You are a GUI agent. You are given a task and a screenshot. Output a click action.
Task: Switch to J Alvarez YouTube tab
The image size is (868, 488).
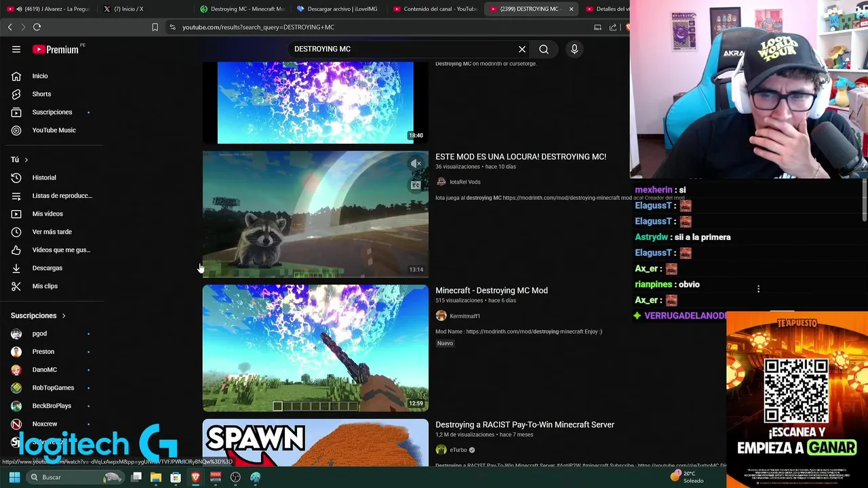(50, 9)
